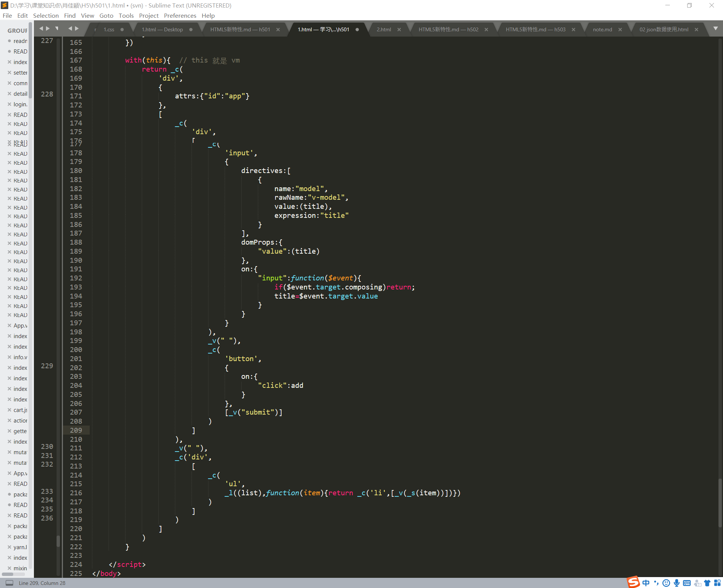Click second left arrow in tab bar

tap(70, 28)
